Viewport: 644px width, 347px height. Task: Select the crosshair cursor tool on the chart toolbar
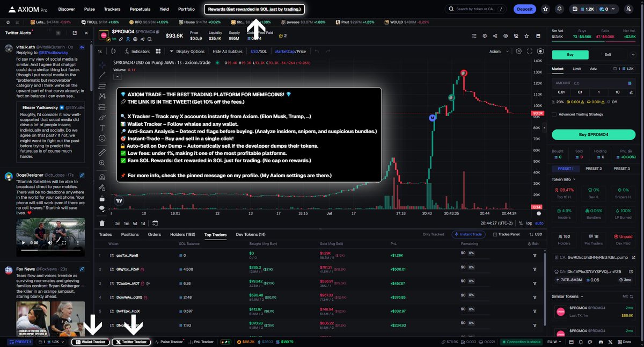point(102,64)
